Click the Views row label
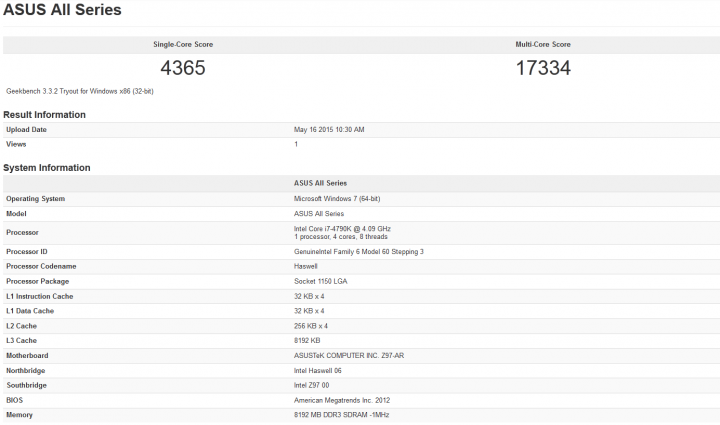Screen dimensions: 720x425 (16, 144)
